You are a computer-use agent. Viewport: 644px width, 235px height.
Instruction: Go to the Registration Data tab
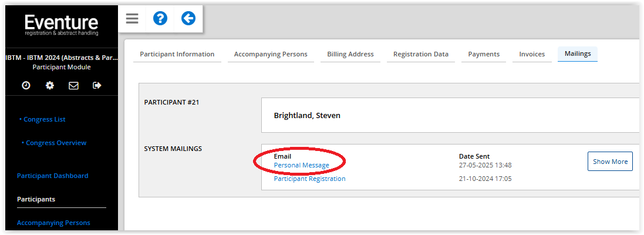click(421, 54)
